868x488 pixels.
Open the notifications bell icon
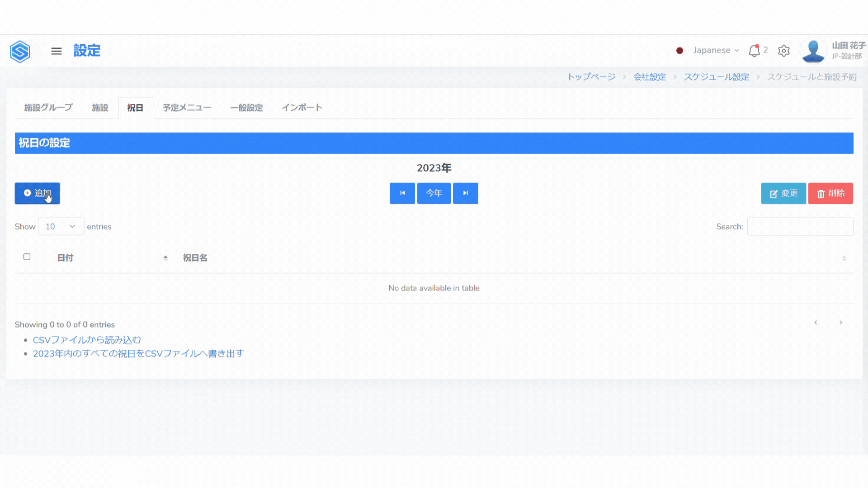754,51
